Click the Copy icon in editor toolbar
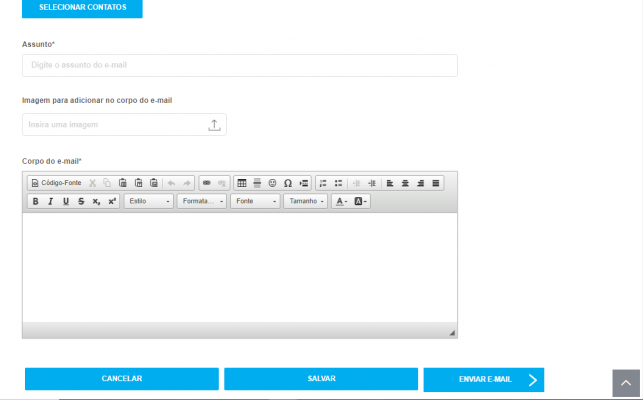Viewport: 643px width, 400px height. (x=107, y=183)
